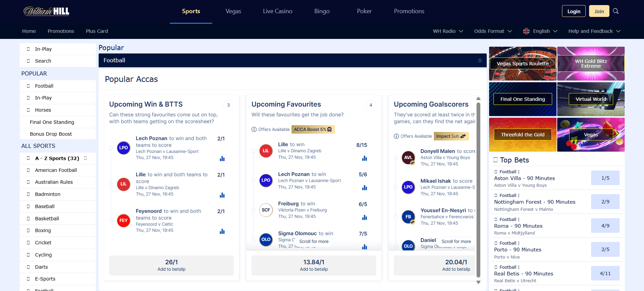Toggle the Feyenoord BTTS selection marker
Image resolution: width=644 pixels, height=291 pixels.
pos(111,221)
